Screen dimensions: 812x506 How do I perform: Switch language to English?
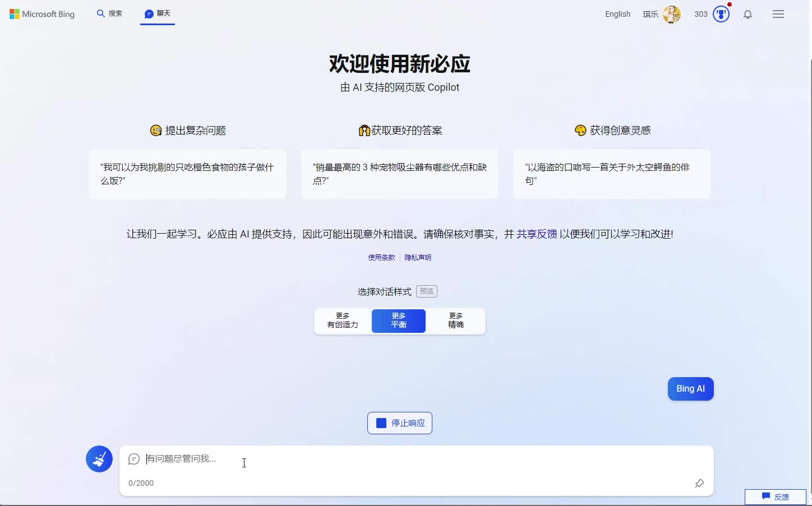(617, 14)
